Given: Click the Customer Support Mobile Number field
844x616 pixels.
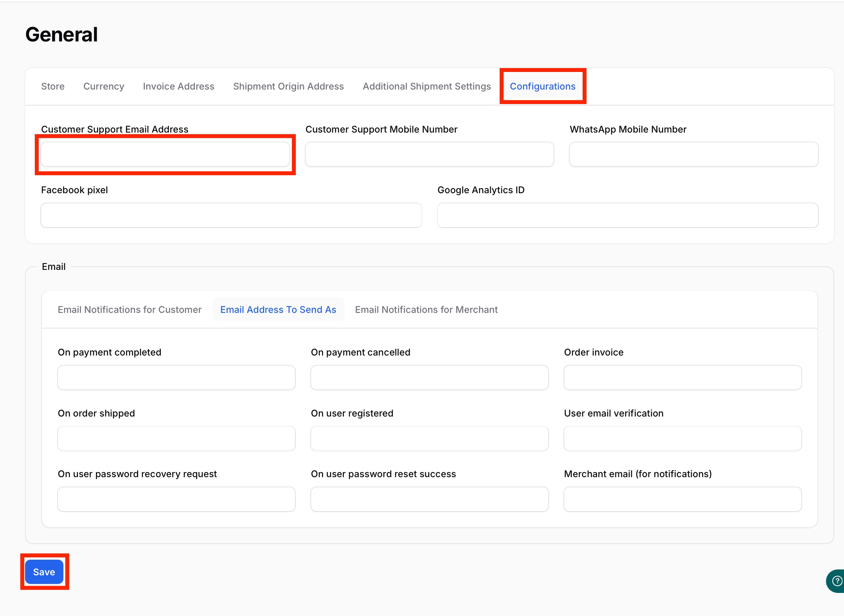Looking at the screenshot, I should tap(429, 154).
